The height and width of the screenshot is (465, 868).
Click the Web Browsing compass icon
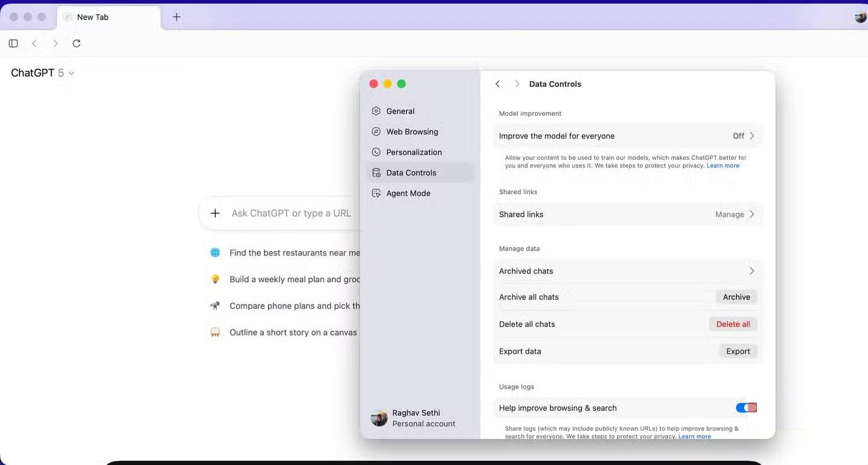tap(376, 131)
